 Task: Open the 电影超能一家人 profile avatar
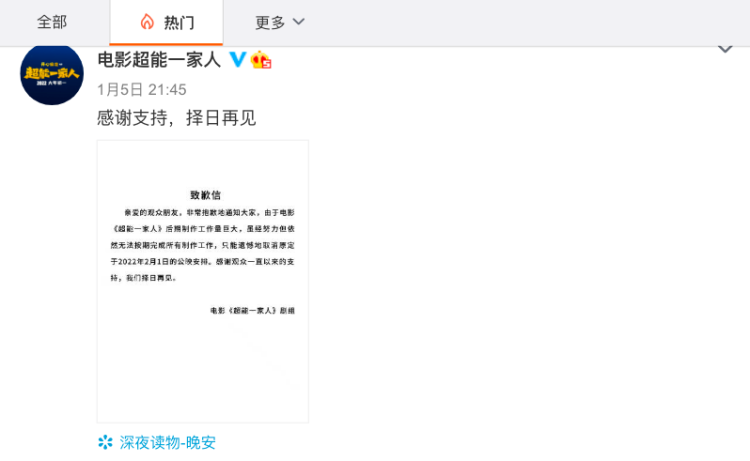(52, 74)
